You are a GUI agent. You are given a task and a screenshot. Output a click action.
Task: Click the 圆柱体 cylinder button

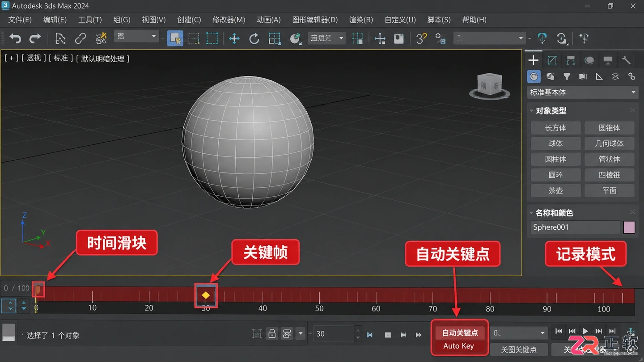pyautogui.click(x=556, y=159)
